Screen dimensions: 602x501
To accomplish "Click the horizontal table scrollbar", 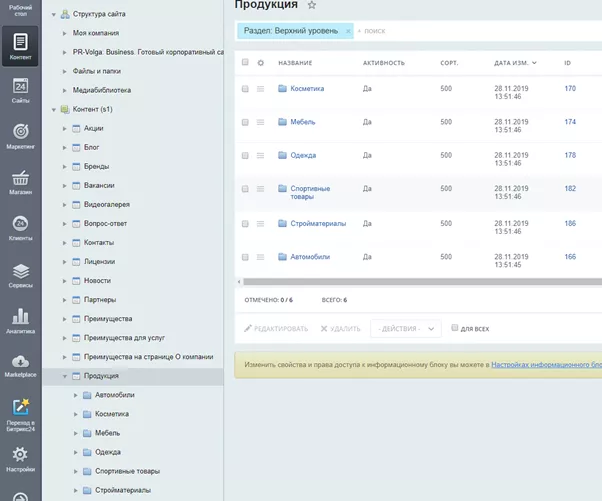I will pos(422,282).
